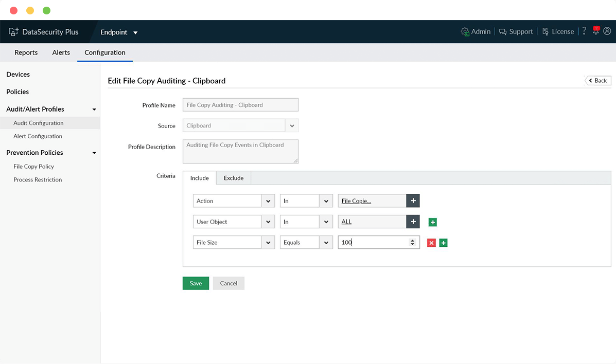Check notifications via the bell icon
Viewport: 616px width, 364px height.
[595, 31]
